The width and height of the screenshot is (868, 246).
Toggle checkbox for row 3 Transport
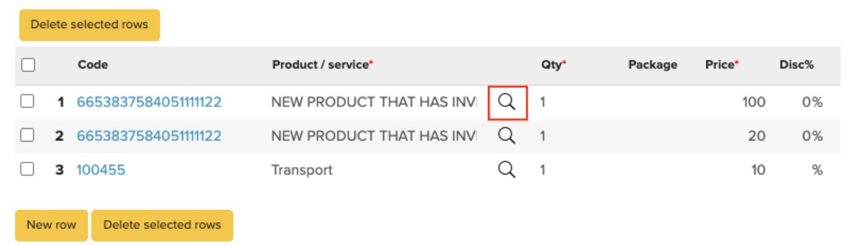[27, 169]
